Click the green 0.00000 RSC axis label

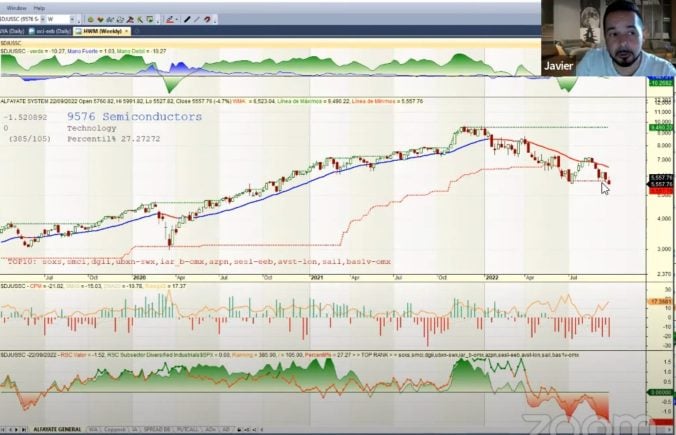tap(661, 392)
